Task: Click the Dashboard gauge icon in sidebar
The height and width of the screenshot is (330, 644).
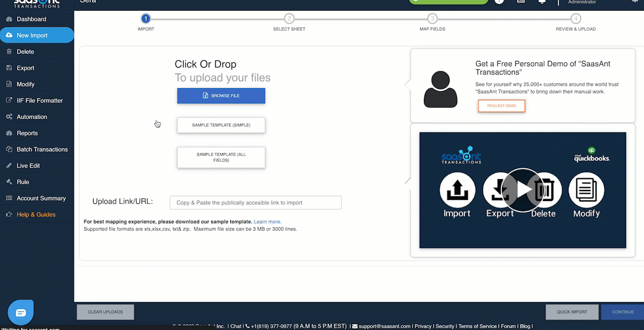Action: (x=9, y=19)
